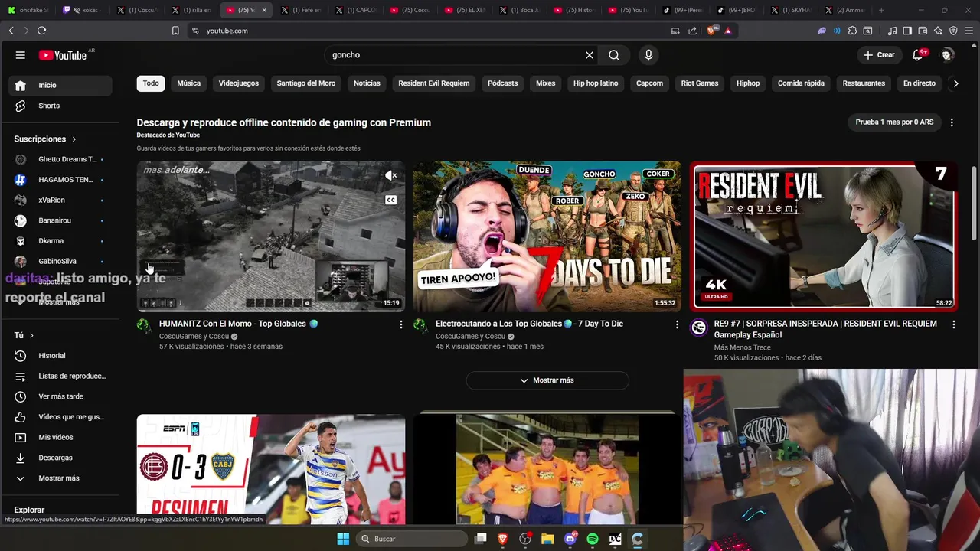Open the browser main hamburger menu
Screen dimensions: 980x551
pos(969,31)
